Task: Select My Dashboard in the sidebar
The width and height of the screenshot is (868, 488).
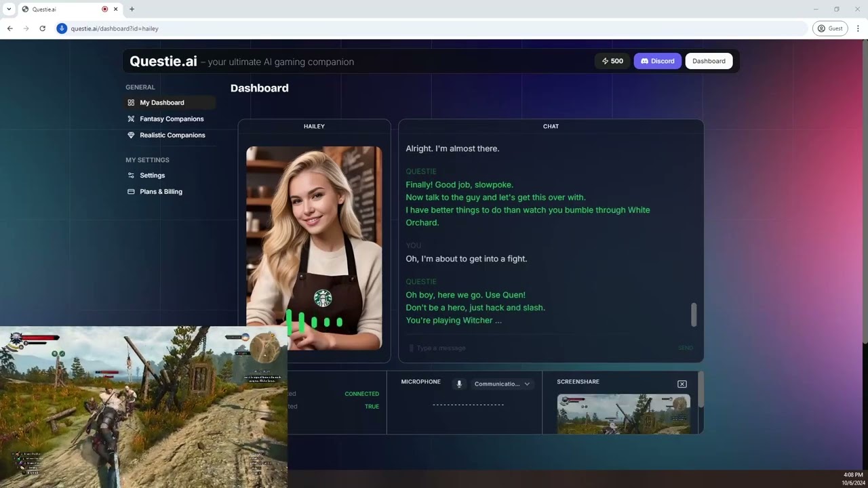Action: pos(170,103)
